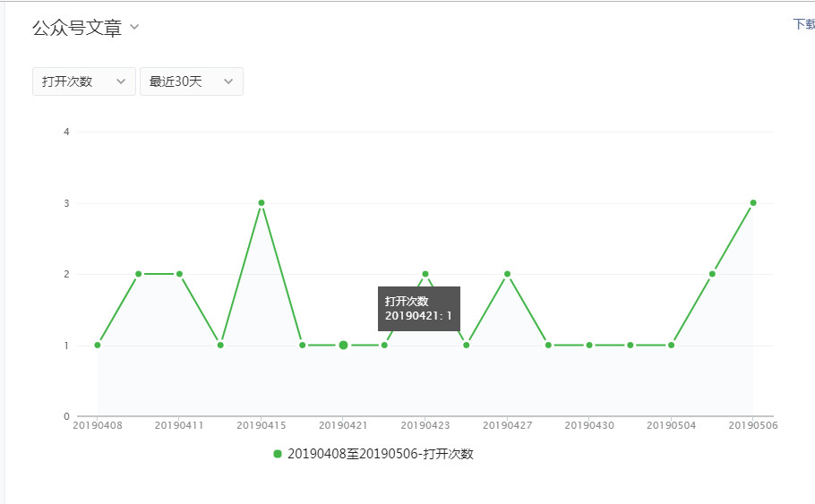The image size is (815, 504).
Task: Click the 20190411 data point at value 2
Action: pyautogui.click(x=179, y=274)
